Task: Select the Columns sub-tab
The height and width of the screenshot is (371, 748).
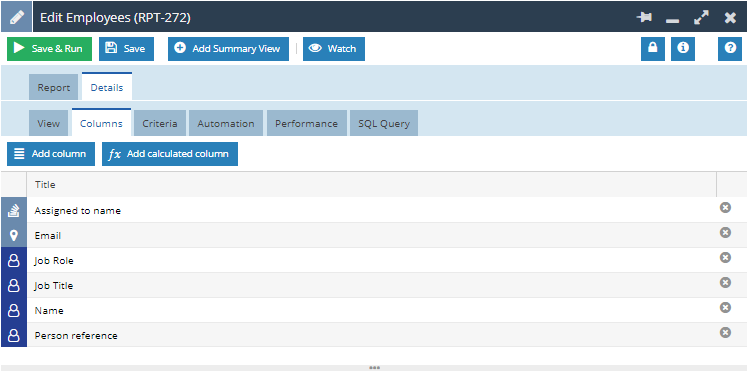Action: [x=101, y=123]
